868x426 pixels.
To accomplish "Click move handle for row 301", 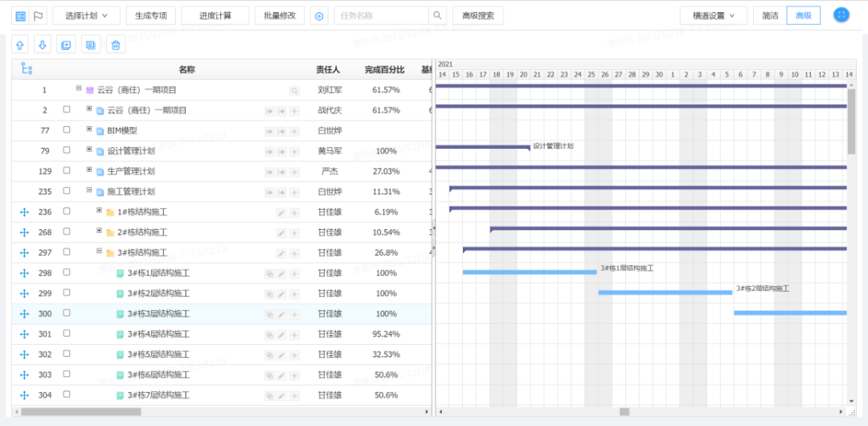I will (24, 334).
